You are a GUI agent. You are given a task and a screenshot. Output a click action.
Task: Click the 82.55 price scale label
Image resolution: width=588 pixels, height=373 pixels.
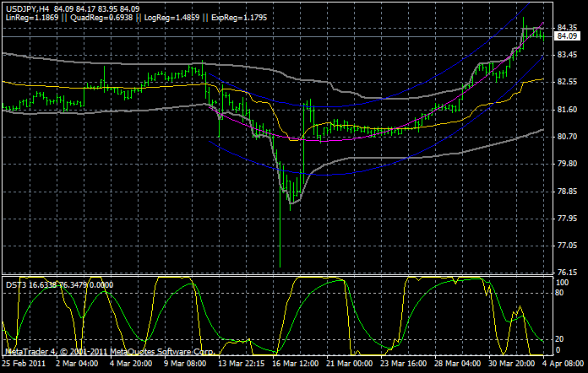coord(567,82)
